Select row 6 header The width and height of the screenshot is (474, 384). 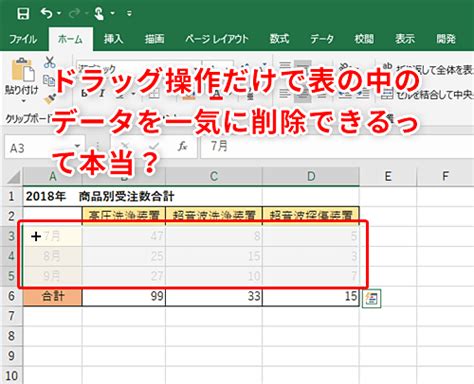pos(11,296)
